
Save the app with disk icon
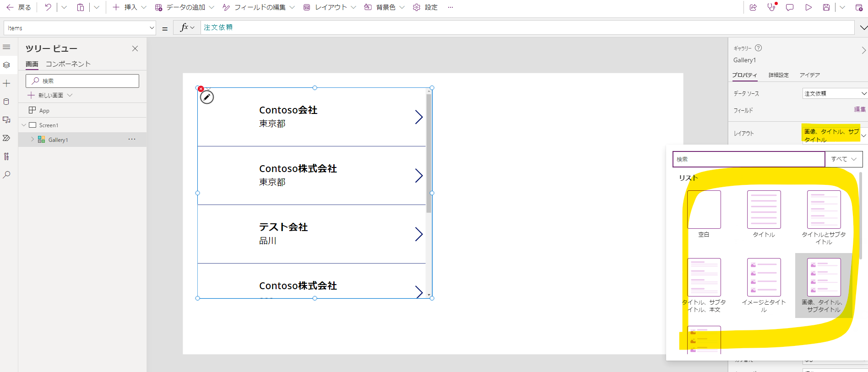[826, 7]
